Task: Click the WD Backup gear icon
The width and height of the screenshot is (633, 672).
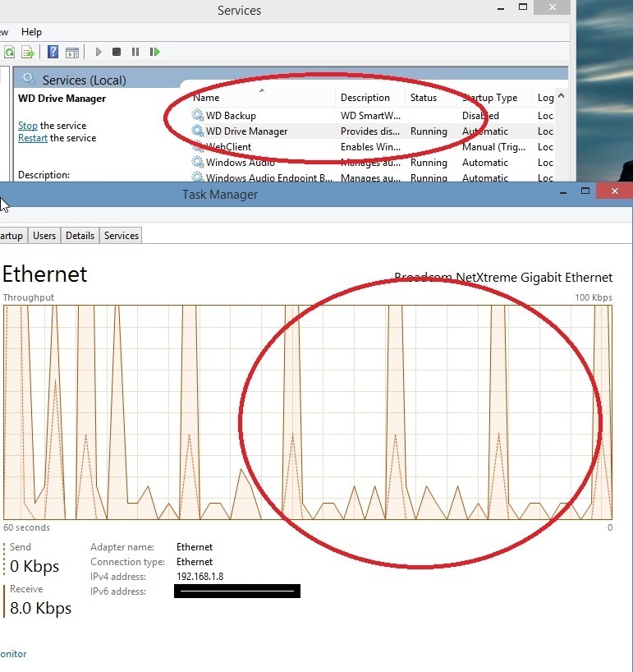Action: pos(197,115)
